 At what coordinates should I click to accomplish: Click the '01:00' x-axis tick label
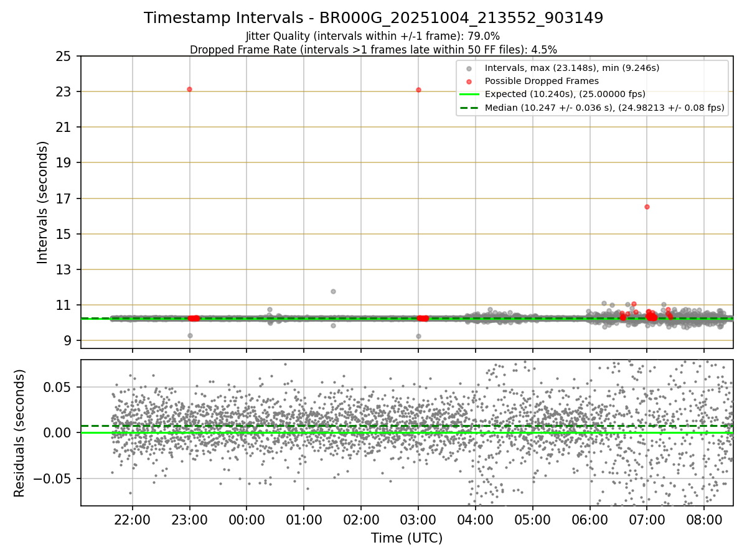click(304, 519)
